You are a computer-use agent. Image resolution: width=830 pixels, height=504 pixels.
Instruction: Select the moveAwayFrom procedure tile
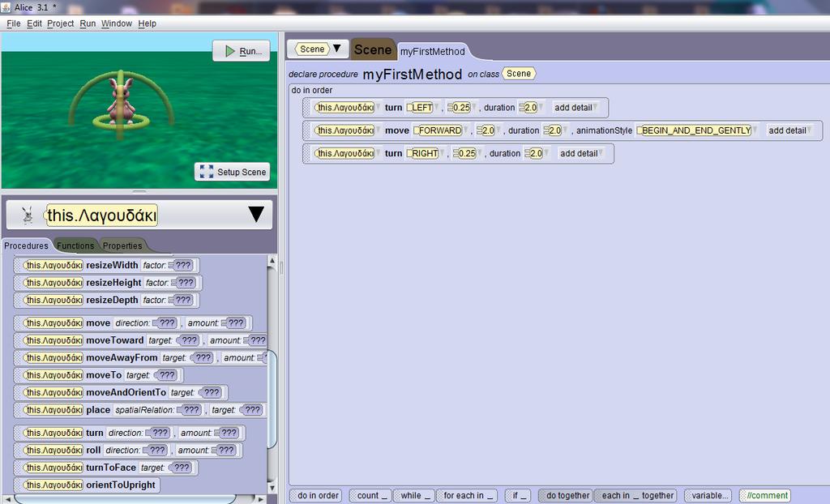(140, 358)
